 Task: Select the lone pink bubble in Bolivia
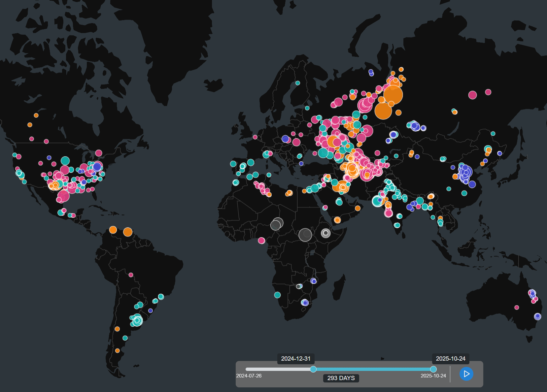[x=131, y=275]
